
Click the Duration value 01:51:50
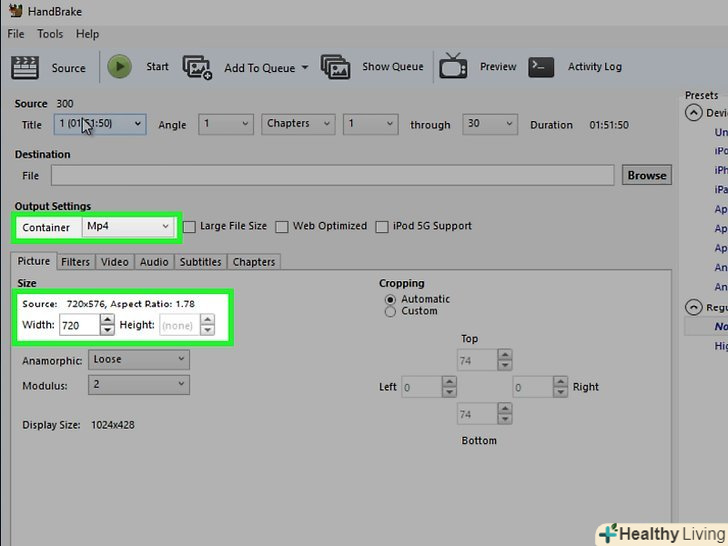(609, 125)
